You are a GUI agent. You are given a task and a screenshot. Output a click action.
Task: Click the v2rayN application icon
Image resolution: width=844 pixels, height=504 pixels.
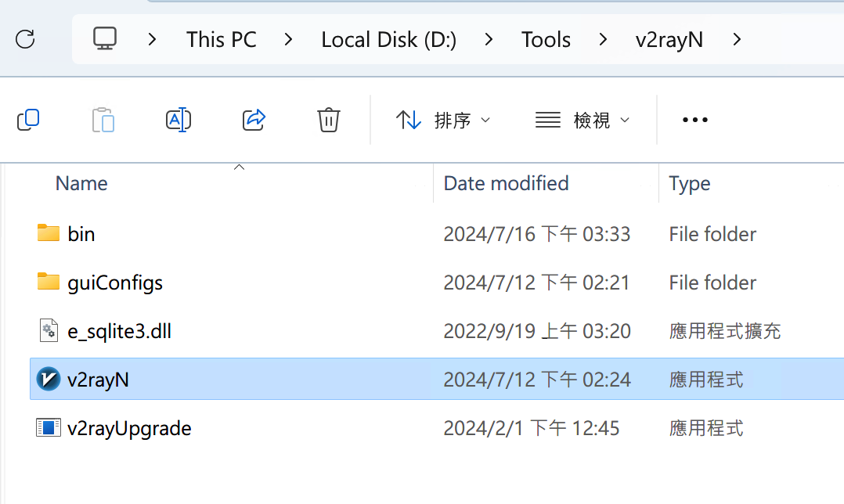point(48,379)
